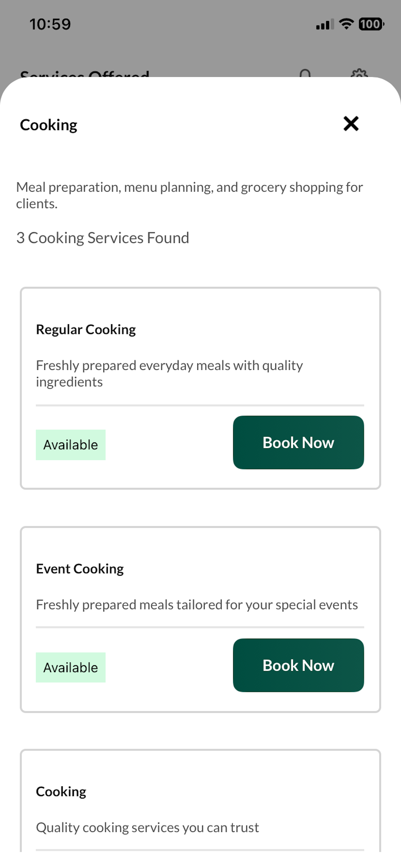Tap the partially hidden notification bell icon

tap(305, 73)
